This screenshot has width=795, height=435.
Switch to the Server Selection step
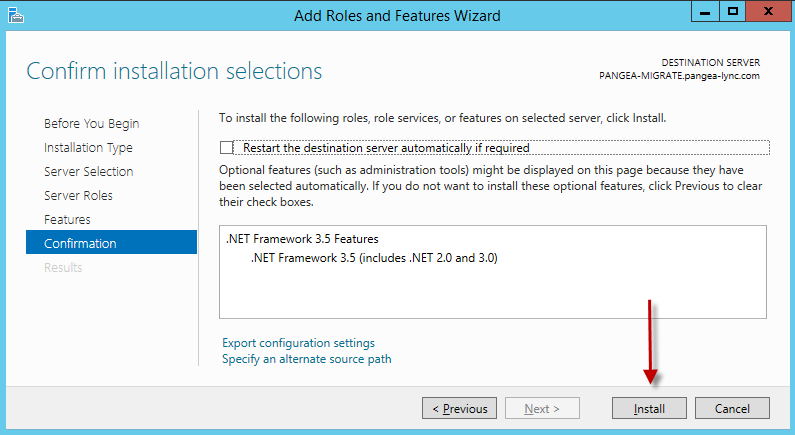coord(89,171)
